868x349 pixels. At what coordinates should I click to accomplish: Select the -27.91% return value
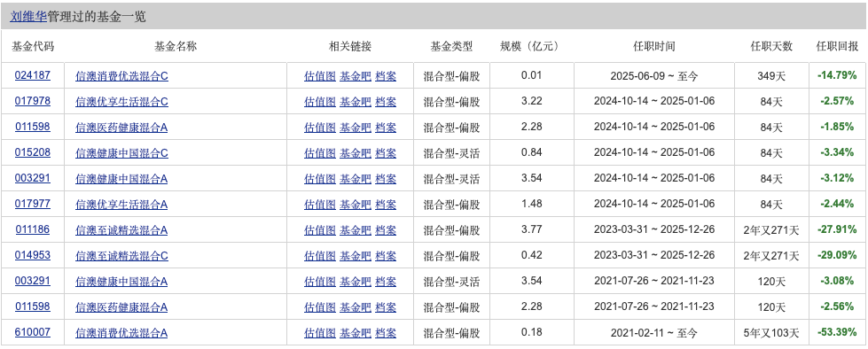[x=837, y=229]
